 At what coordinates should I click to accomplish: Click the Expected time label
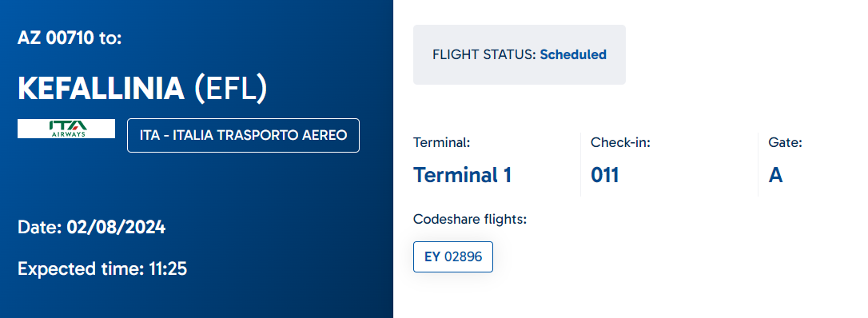(81, 269)
